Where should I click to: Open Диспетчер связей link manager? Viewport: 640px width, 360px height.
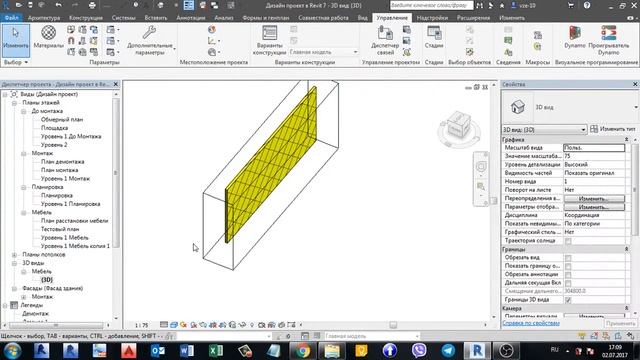(385, 40)
